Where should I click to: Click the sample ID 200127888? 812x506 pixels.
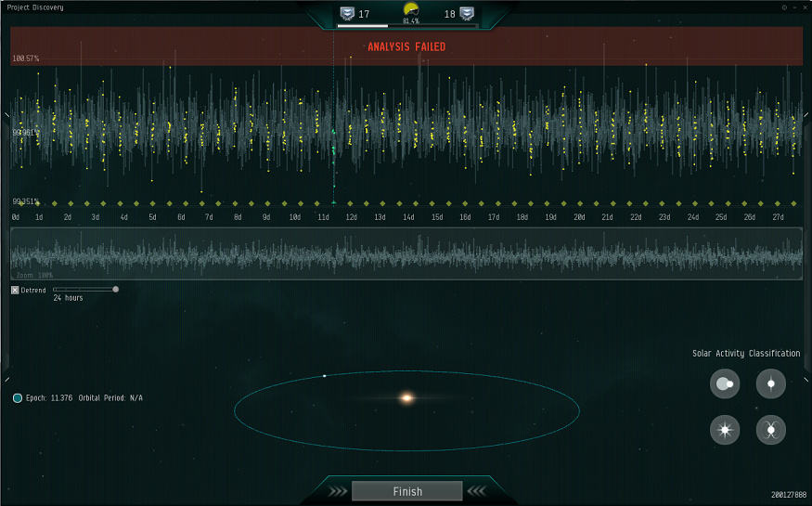pyautogui.click(x=789, y=495)
